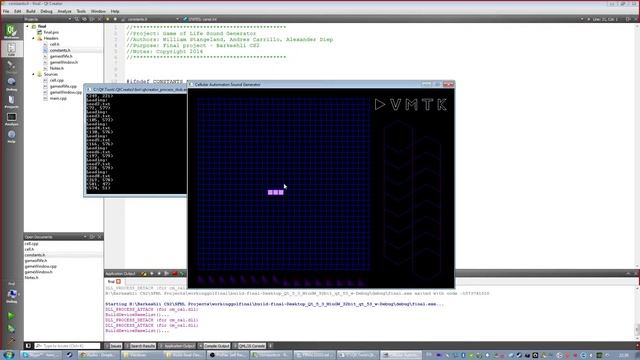
Task: Open the Help menu
Action: pos(115,11)
